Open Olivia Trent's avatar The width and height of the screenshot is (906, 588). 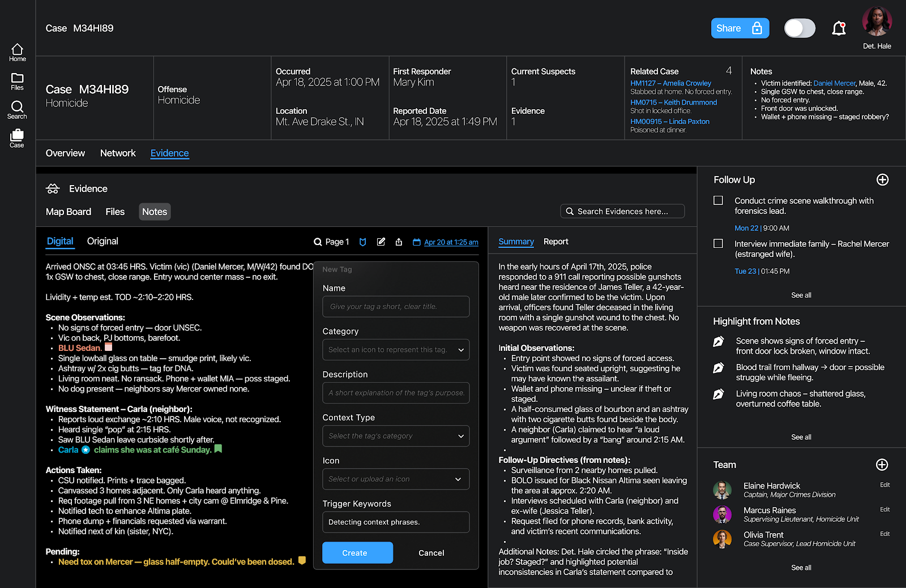[x=722, y=539]
